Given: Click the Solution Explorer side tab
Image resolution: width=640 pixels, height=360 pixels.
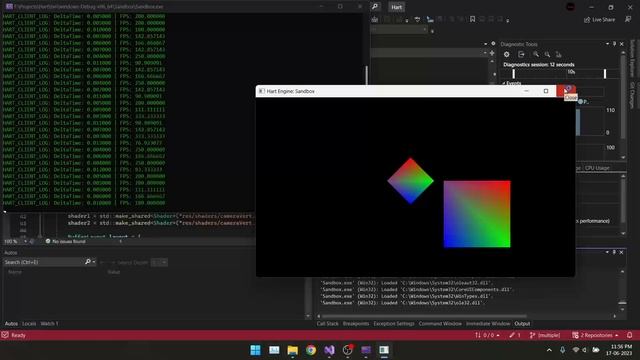Looking at the screenshot, I should pyautogui.click(x=633, y=58).
